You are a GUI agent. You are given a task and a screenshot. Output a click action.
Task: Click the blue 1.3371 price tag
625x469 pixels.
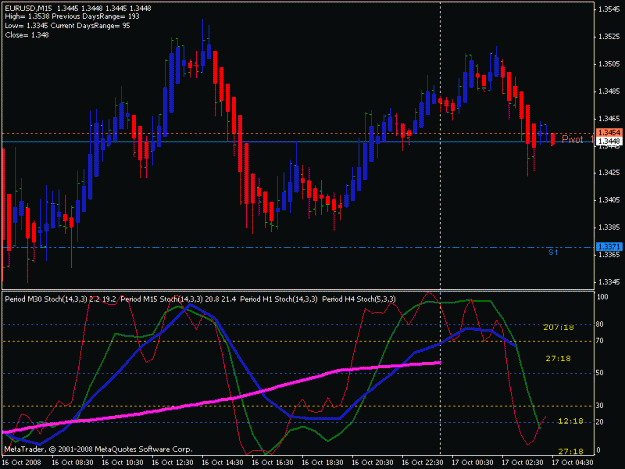click(x=609, y=247)
